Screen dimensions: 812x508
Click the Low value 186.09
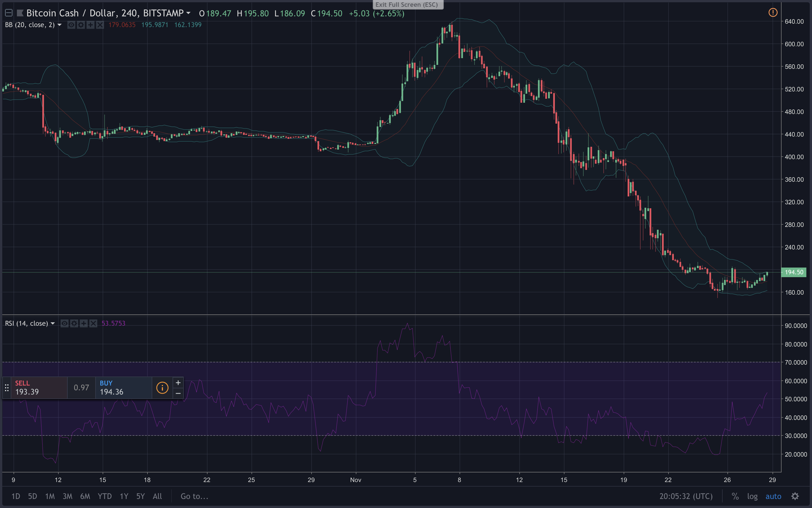(x=292, y=14)
